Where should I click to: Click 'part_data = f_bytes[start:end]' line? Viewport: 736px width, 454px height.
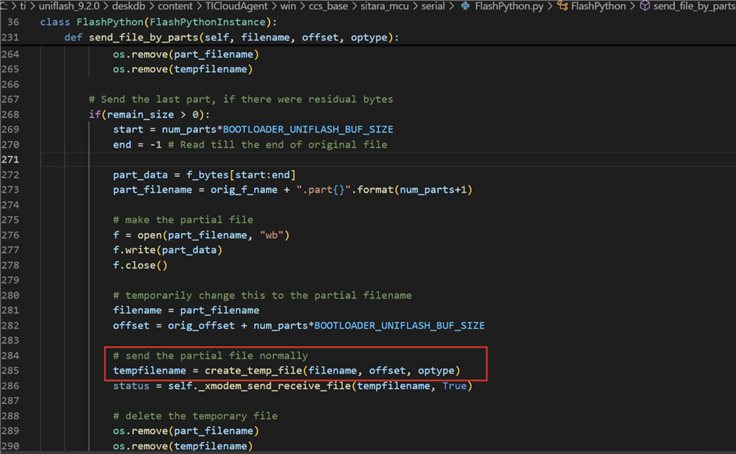pyautogui.click(x=204, y=175)
